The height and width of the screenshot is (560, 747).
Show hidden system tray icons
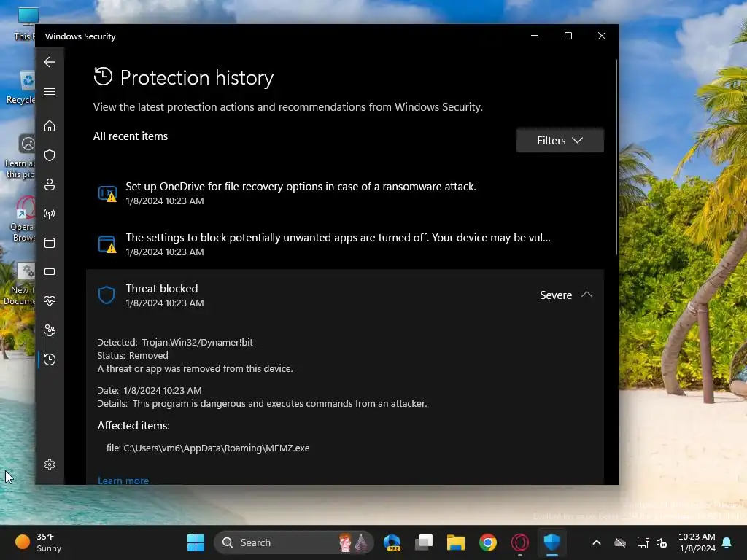click(597, 542)
